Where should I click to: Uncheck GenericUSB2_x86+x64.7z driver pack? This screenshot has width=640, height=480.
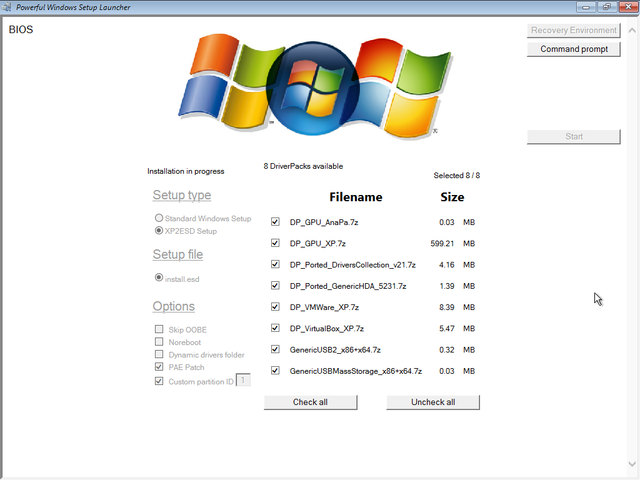[275, 350]
